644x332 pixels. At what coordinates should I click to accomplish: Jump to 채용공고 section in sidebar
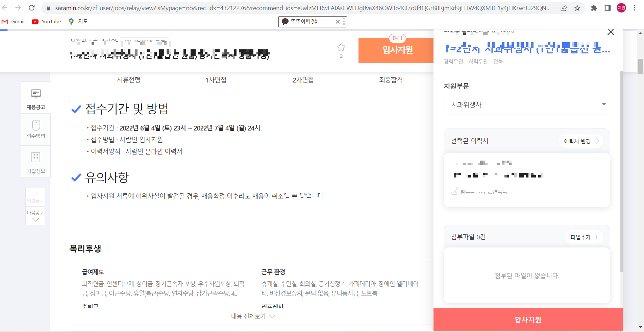point(36,98)
